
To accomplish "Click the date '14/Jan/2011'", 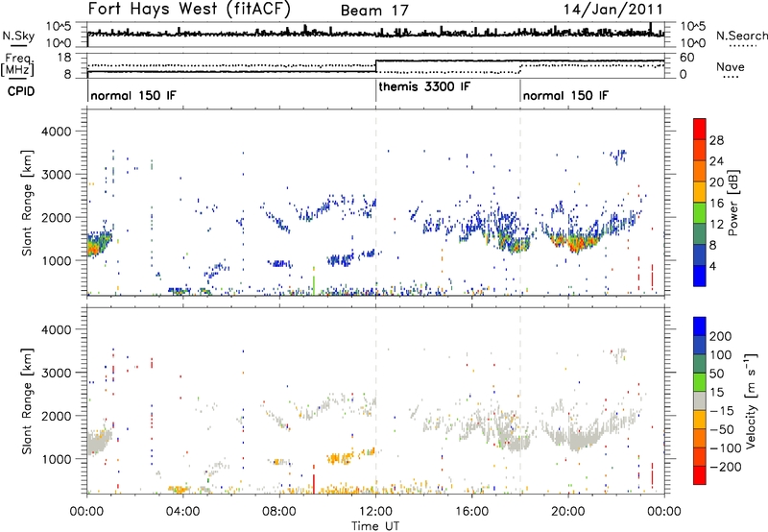I will (x=613, y=10).
